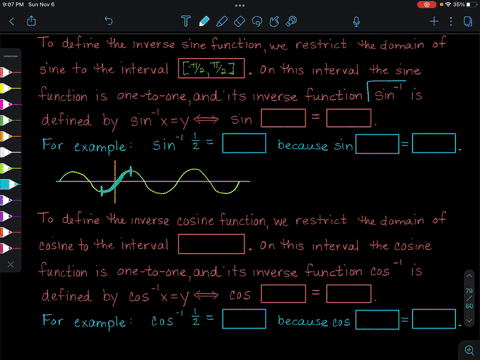Jump to previous page with up chevron
This screenshot has height=360, width=480.
coord(469,276)
